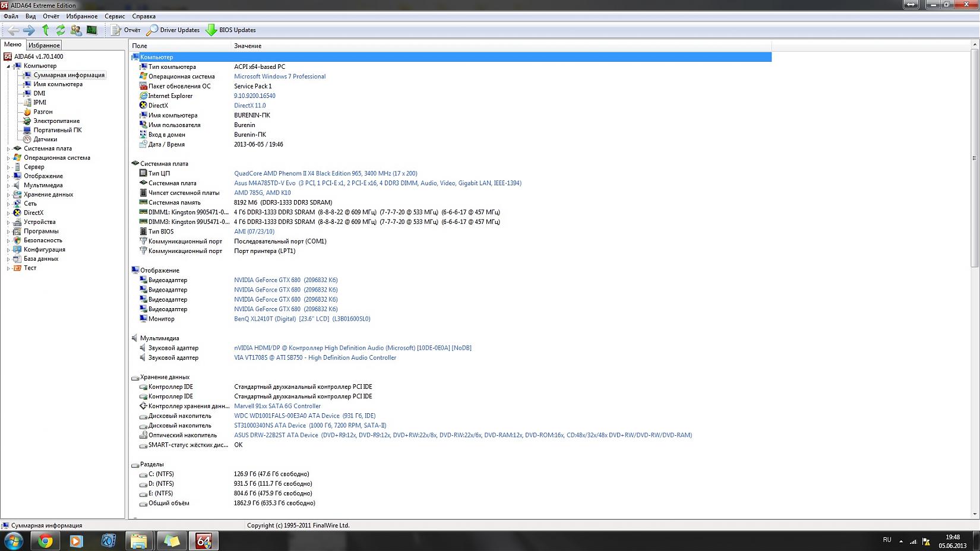
Task: Click the RU language indicator
Action: pos(887,540)
